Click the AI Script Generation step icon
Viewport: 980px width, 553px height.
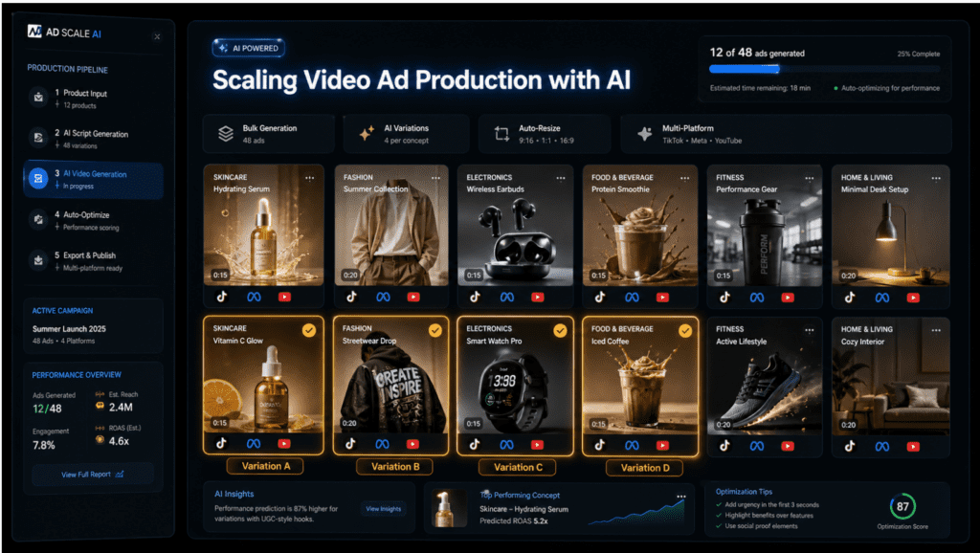point(38,138)
